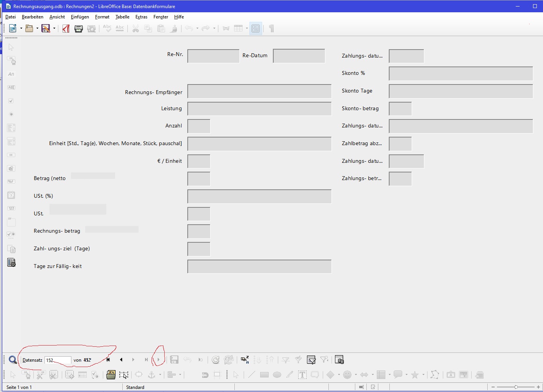
Task: Select the Clone Formatting brush icon
Action: (x=174, y=28)
